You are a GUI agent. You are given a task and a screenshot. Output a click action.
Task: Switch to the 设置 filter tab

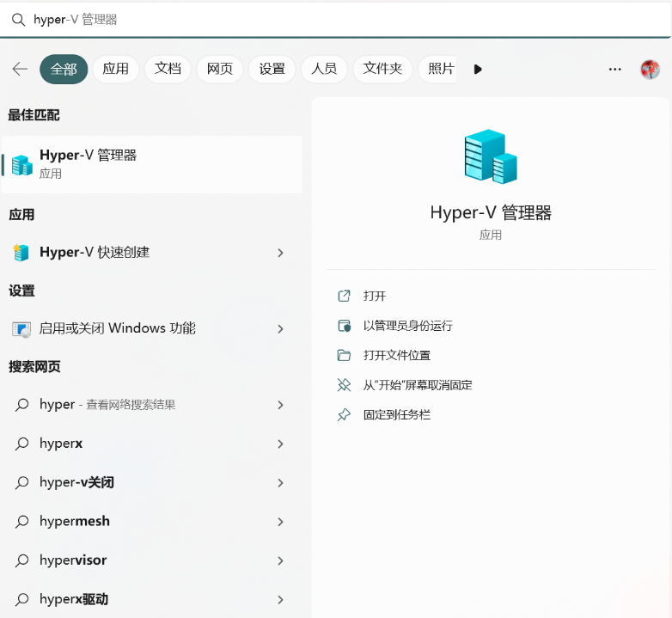point(272,69)
